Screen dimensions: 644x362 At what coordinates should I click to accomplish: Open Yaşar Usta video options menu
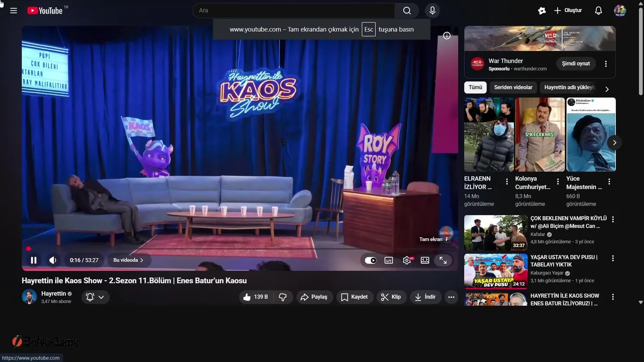[x=613, y=258]
